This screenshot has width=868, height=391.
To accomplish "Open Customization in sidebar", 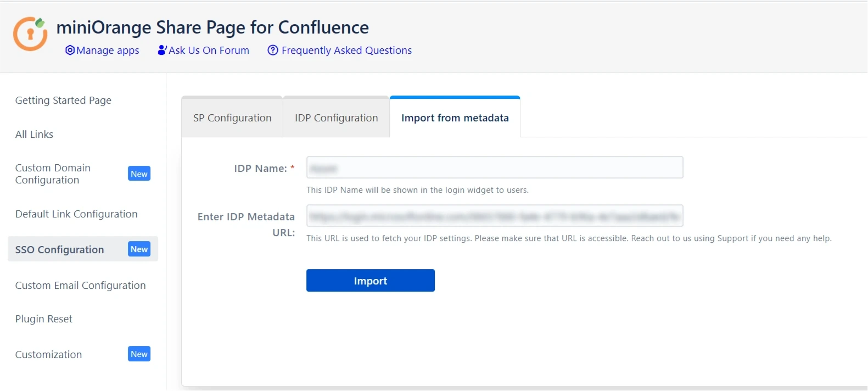I will pos(48,355).
